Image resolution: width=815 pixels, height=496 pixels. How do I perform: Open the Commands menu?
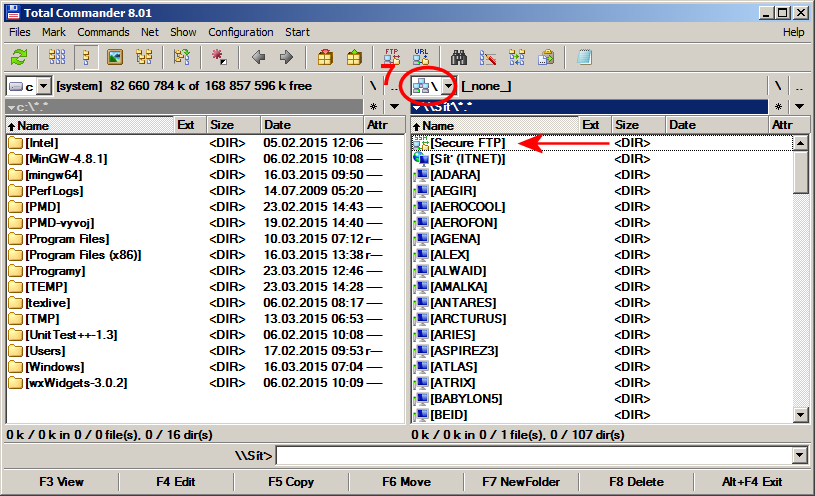pos(103,32)
